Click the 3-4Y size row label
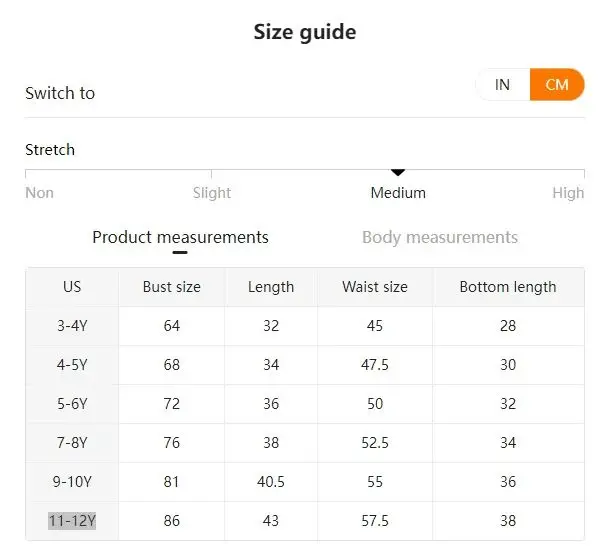598x550 pixels. 72,326
